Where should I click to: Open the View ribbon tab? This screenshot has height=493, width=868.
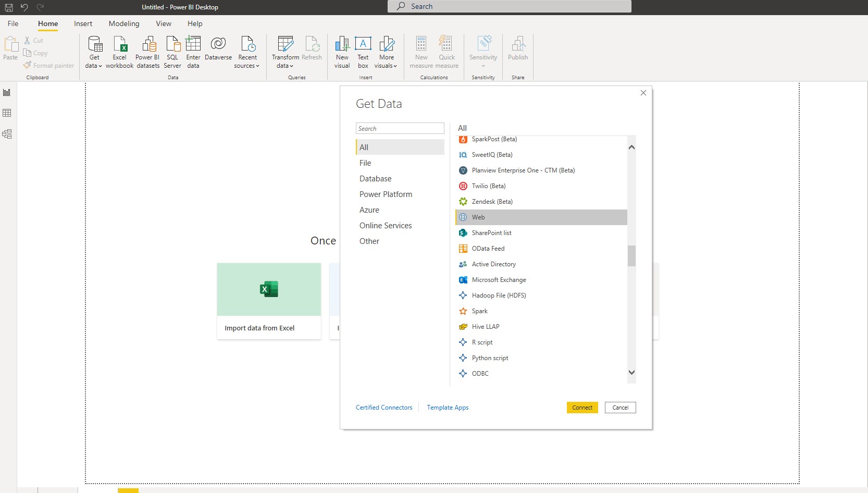[x=164, y=23]
